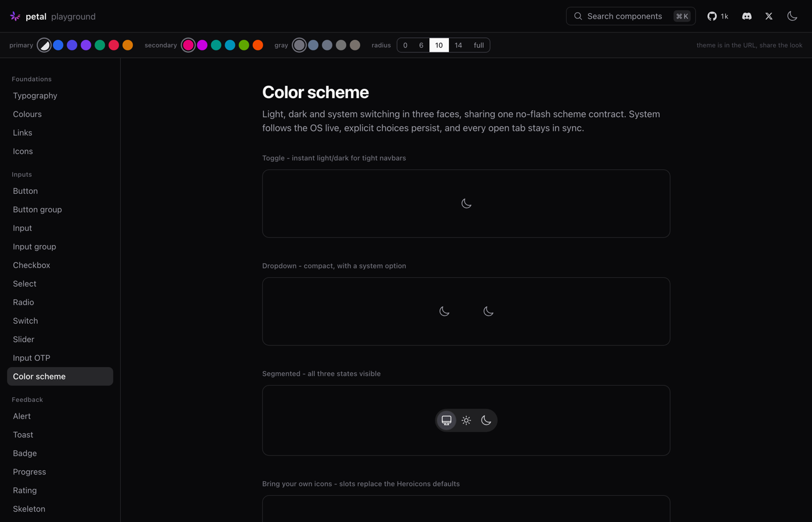Image resolution: width=812 pixels, height=522 pixels.
Task: Open the Discord community icon
Action: 747,16
